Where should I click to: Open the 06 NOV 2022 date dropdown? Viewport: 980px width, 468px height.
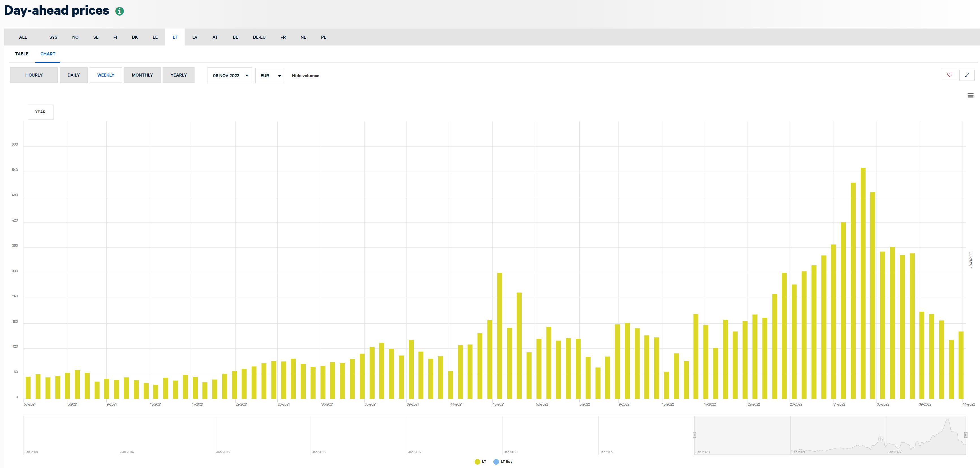pos(230,76)
